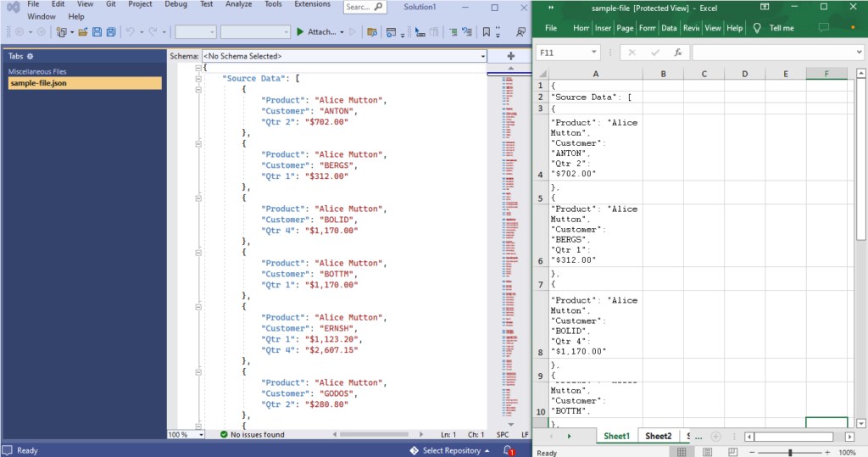Open the Debug menu in Visual Studio
Screen dimensions: 868x457
pos(175,4)
